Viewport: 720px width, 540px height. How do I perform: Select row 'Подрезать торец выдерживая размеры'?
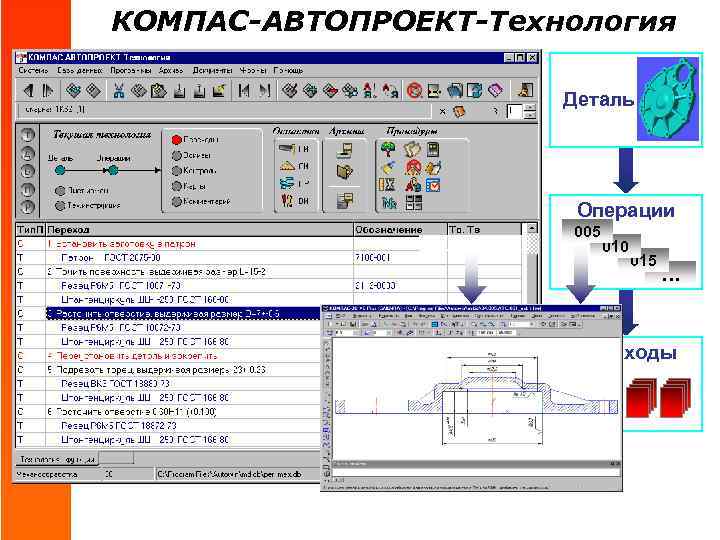168,370
